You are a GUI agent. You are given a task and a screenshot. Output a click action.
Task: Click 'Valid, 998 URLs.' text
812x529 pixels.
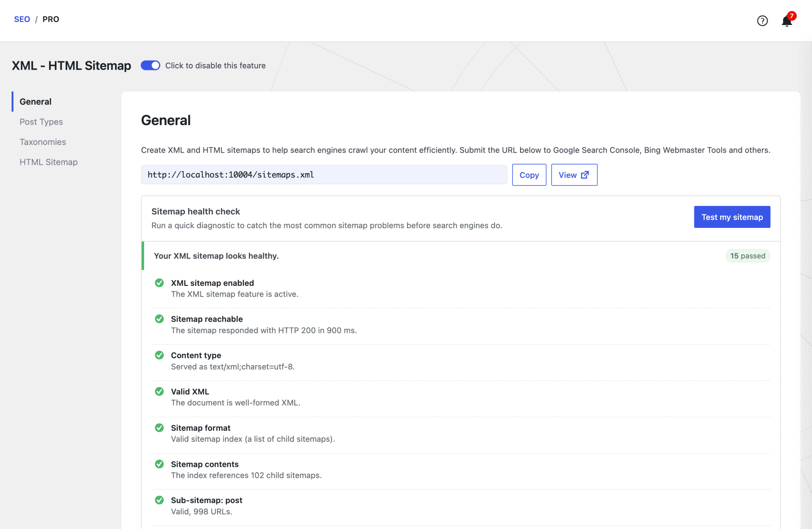(x=202, y=512)
